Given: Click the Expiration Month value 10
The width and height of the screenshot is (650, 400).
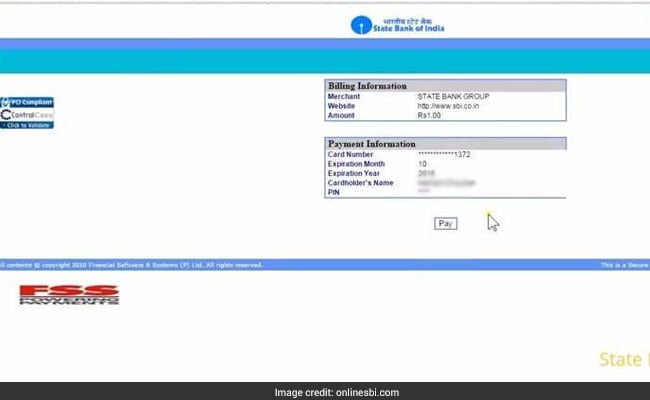Looking at the screenshot, I should [x=422, y=164].
